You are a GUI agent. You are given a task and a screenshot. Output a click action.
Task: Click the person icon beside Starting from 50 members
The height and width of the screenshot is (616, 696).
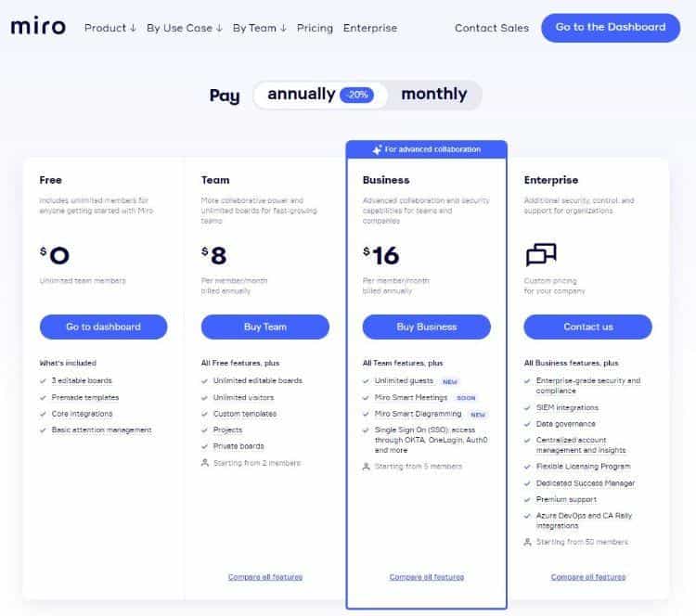[528, 542]
